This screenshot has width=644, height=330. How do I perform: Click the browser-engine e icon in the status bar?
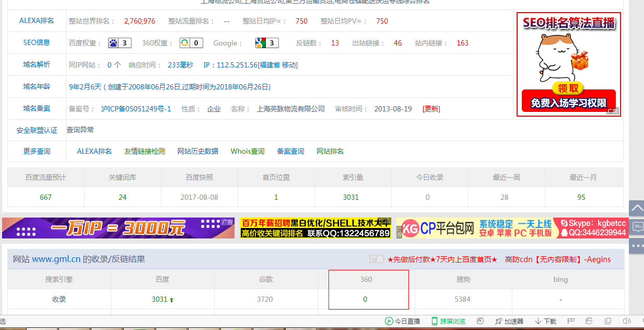tap(589, 321)
